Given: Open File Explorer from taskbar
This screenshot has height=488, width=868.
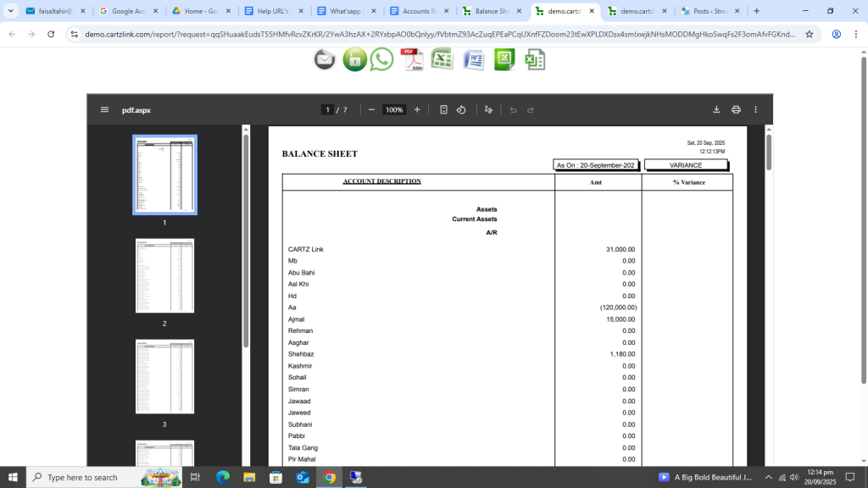Looking at the screenshot, I should click(249, 478).
